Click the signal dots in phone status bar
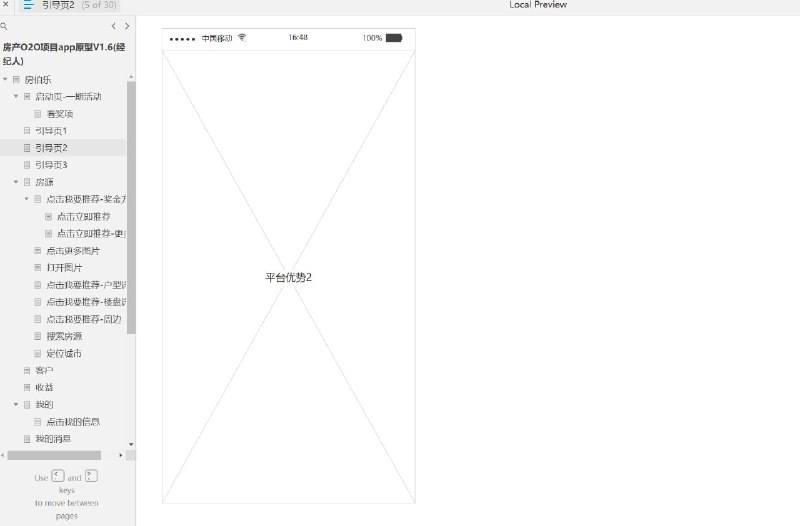The width and height of the screenshot is (800, 526). pyautogui.click(x=182, y=39)
